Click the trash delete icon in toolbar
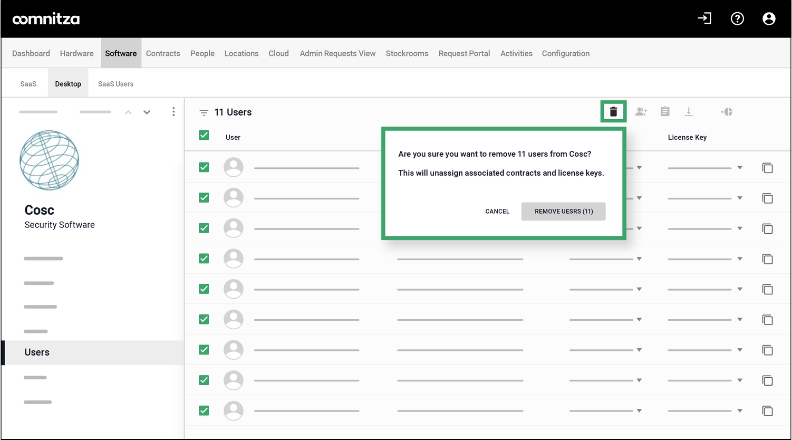This screenshot has height=440, width=792. tap(613, 112)
